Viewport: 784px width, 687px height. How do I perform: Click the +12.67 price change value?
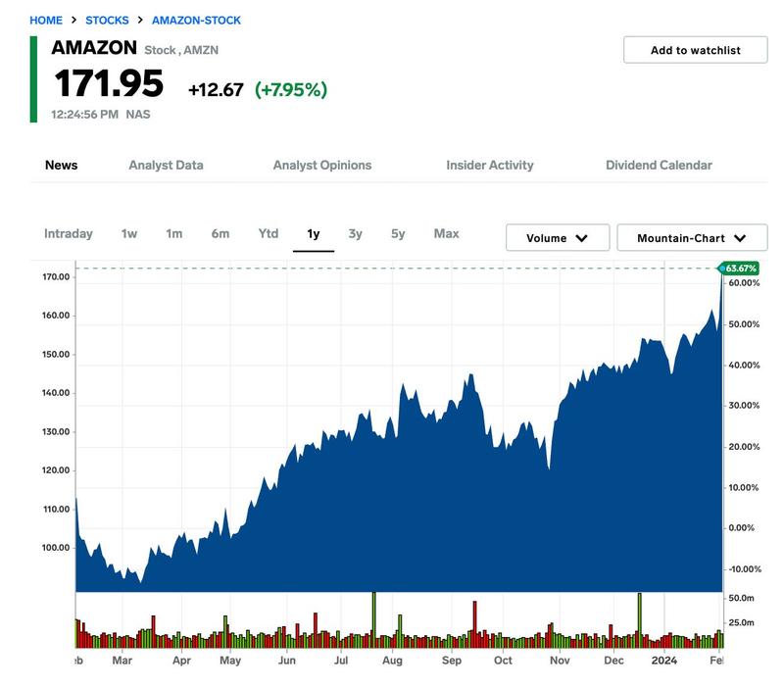tap(216, 90)
